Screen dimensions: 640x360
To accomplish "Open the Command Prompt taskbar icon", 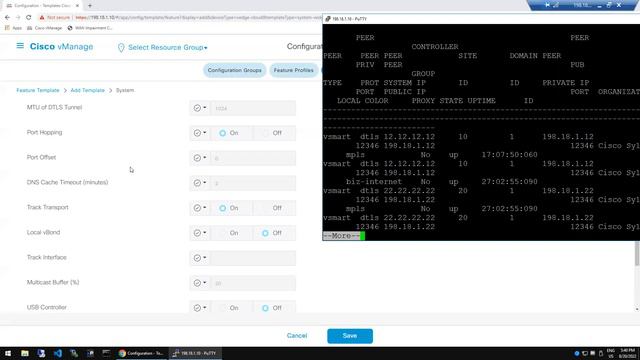I will coord(106,353).
